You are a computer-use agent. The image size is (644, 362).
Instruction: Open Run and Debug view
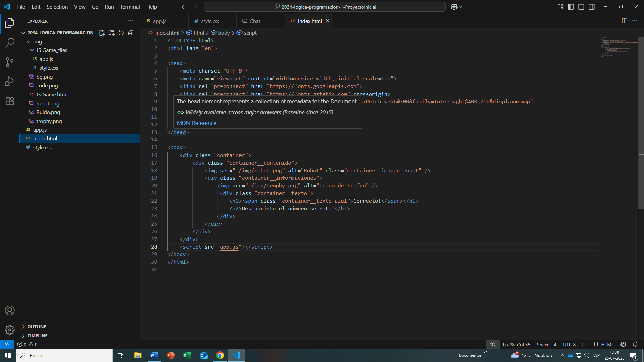click(10, 81)
